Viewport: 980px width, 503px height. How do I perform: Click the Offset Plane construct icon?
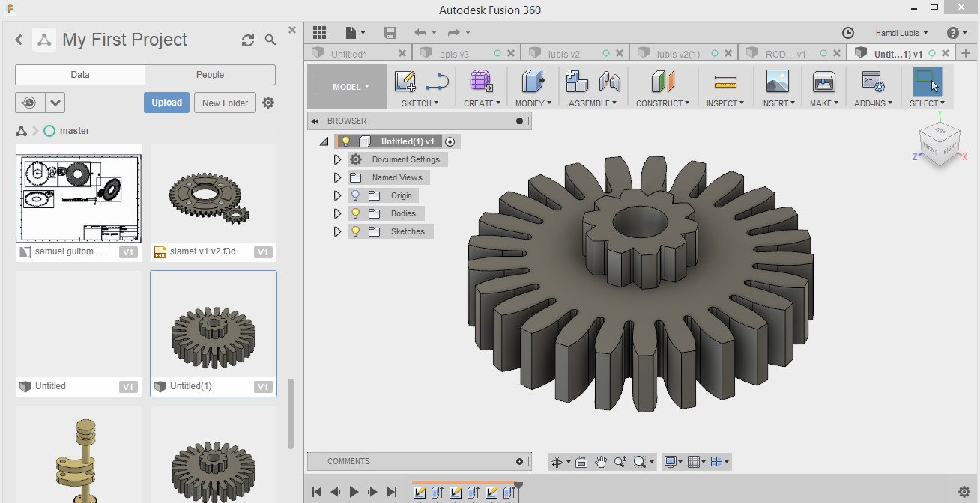[x=663, y=81]
